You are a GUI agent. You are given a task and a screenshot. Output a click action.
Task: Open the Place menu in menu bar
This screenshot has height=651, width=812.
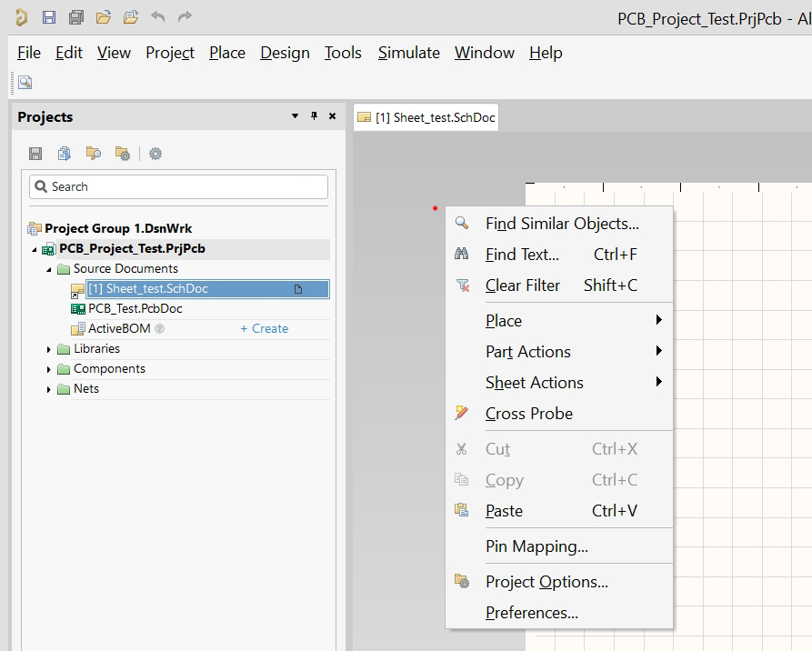[227, 53]
